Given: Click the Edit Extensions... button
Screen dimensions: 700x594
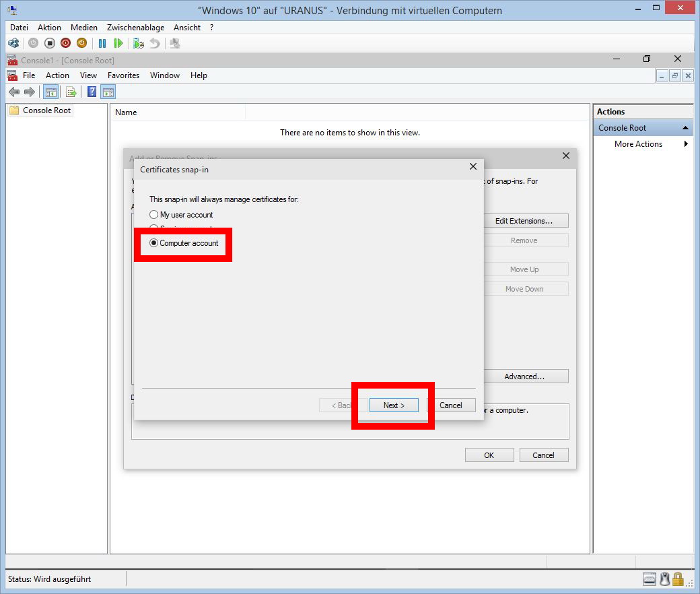Looking at the screenshot, I should (x=524, y=221).
